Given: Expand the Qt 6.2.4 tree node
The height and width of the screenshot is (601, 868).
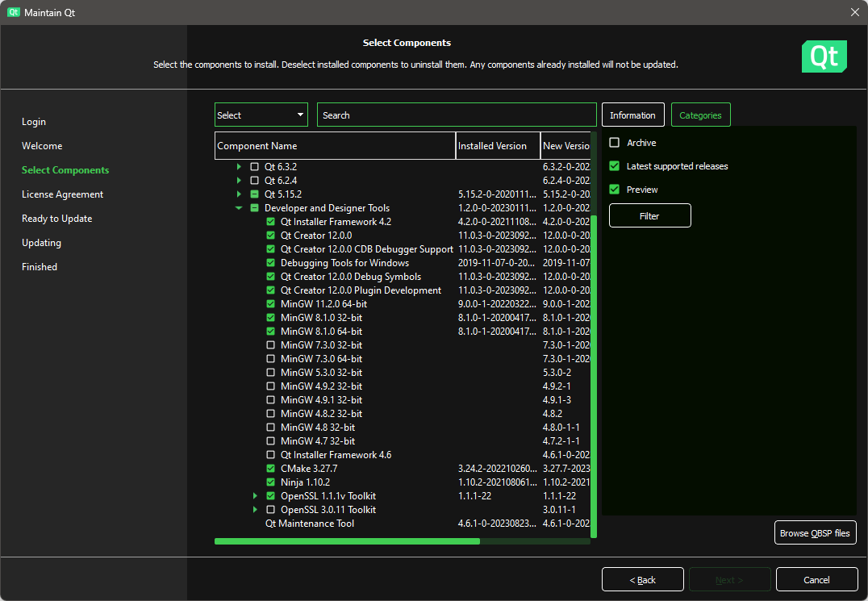Looking at the screenshot, I should coord(239,181).
